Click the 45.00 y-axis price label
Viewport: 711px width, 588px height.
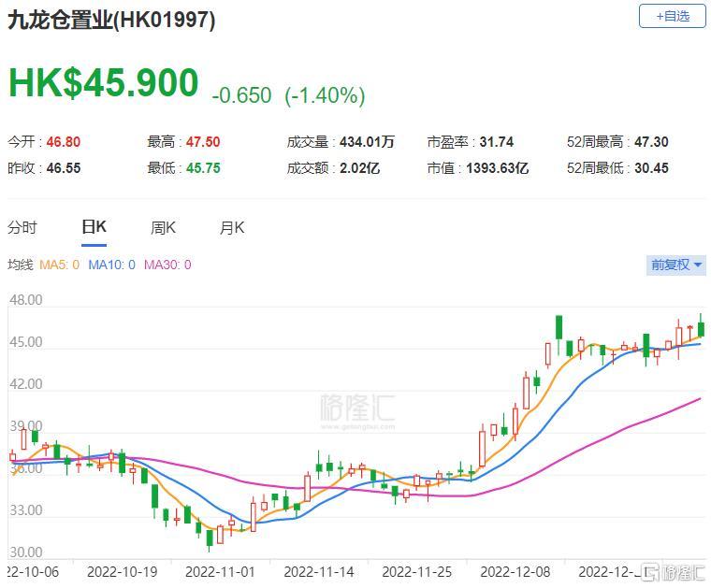tap(26, 342)
